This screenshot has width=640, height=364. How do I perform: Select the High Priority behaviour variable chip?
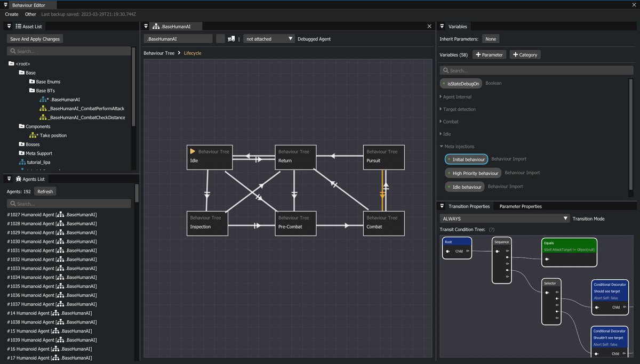point(473,173)
